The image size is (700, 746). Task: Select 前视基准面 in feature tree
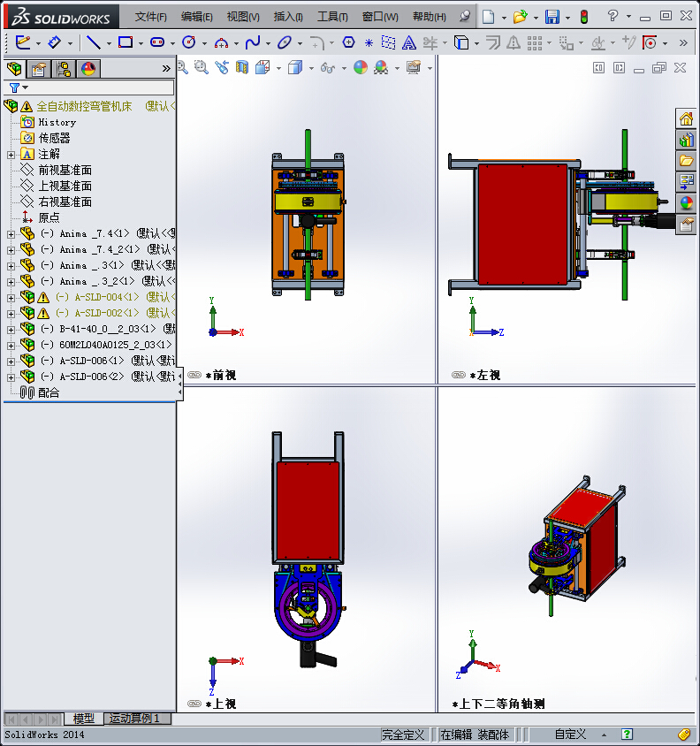(65, 170)
